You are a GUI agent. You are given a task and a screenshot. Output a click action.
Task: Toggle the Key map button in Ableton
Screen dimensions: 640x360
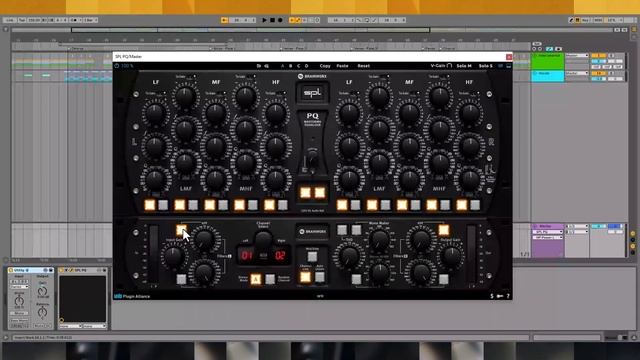coord(584,20)
